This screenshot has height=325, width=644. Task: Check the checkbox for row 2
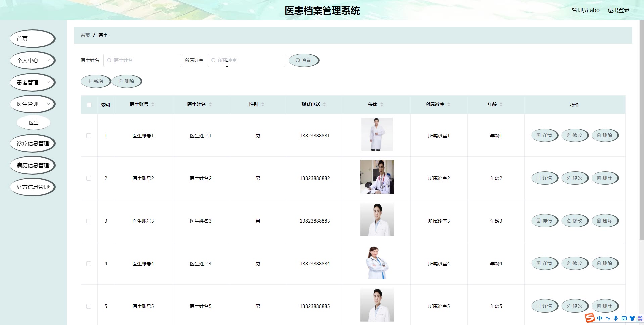(x=89, y=178)
